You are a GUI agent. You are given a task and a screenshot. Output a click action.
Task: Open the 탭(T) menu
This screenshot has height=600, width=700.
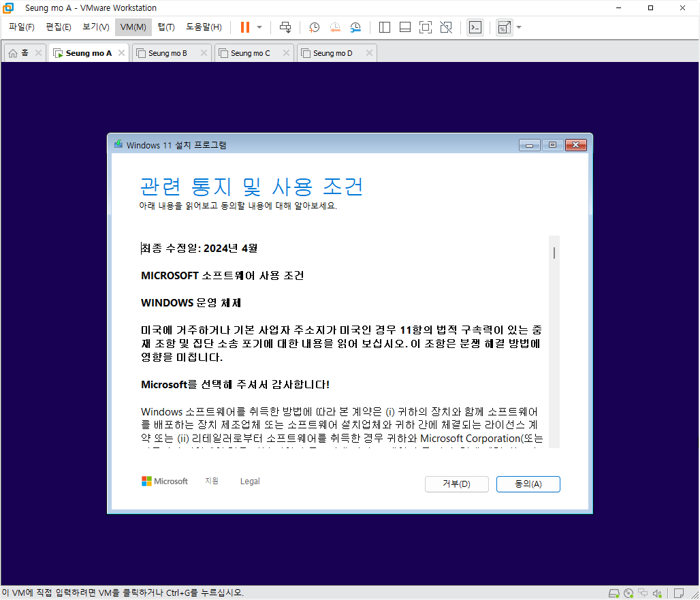coord(166,27)
